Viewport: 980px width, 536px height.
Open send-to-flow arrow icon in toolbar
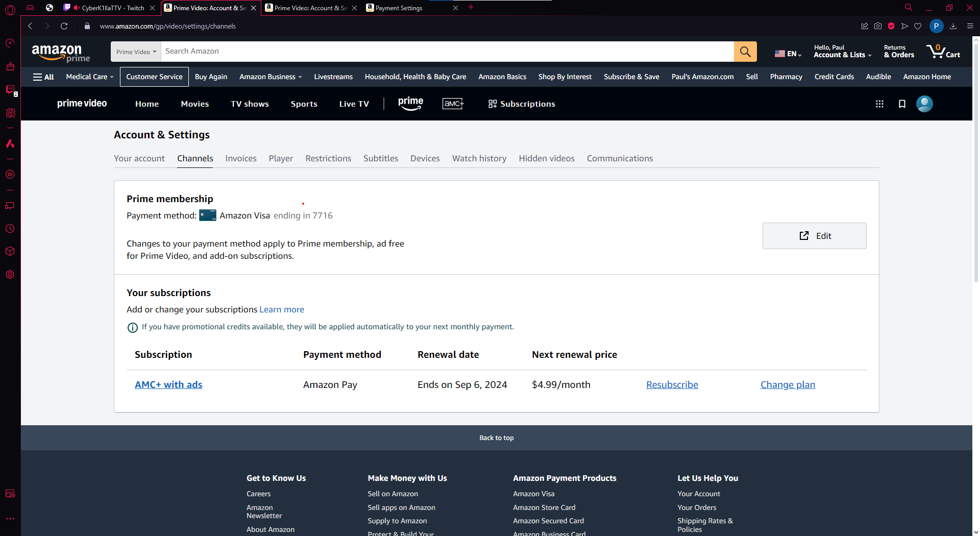click(904, 26)
